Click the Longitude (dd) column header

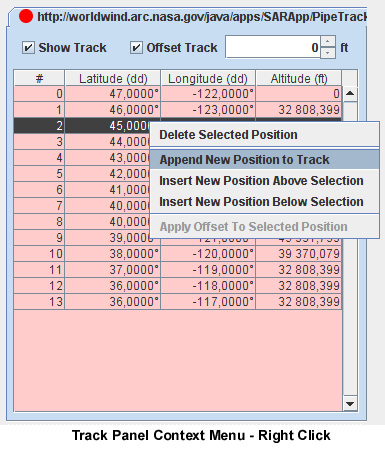pos(208,78)
